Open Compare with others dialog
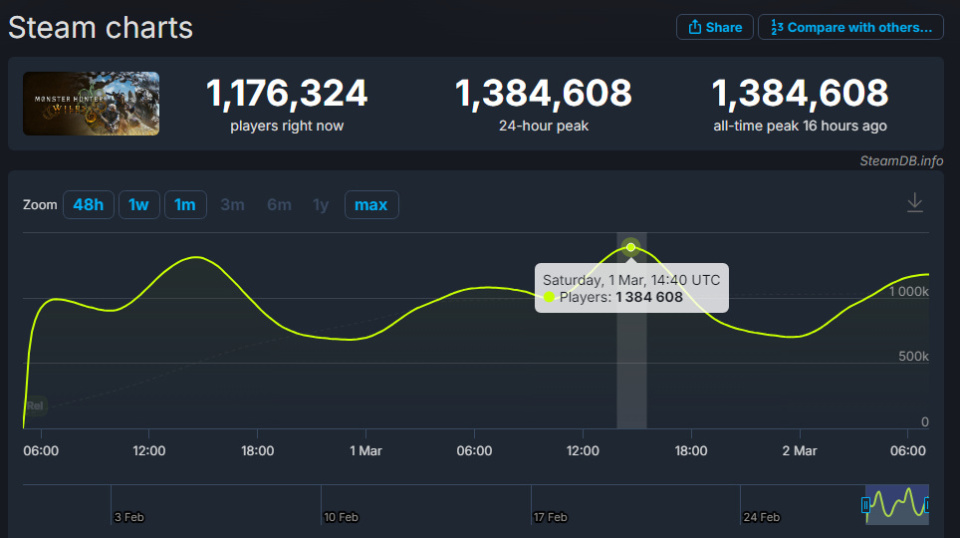 [850, 27]
